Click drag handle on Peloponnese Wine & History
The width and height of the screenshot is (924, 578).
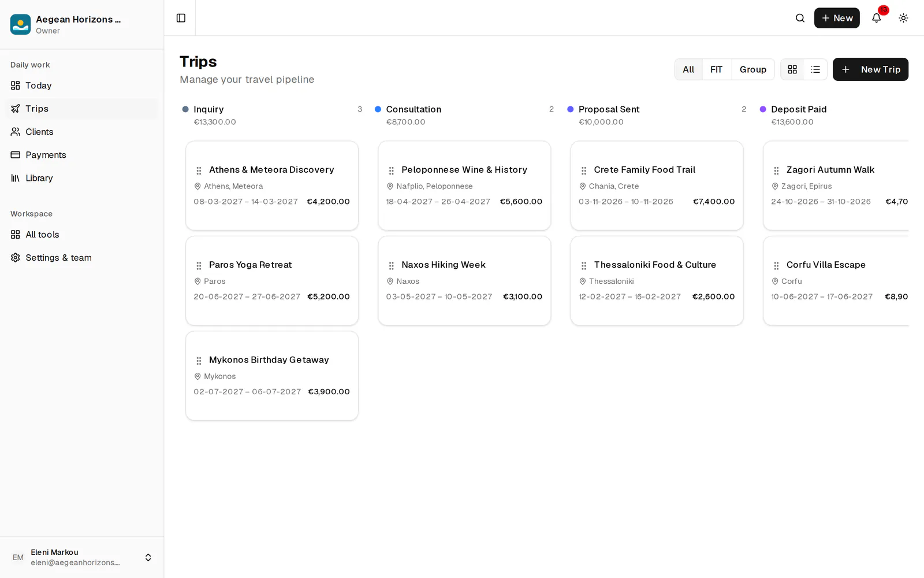(x=391, y=171)
